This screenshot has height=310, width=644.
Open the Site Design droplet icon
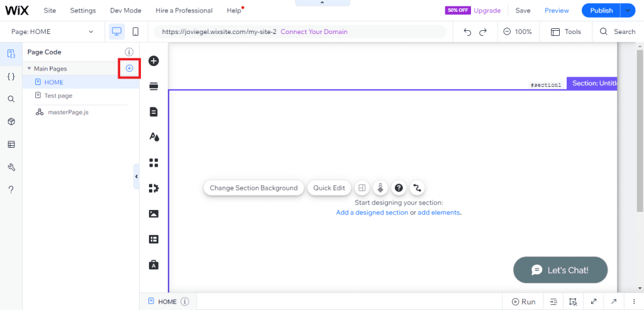click(153, 137)
